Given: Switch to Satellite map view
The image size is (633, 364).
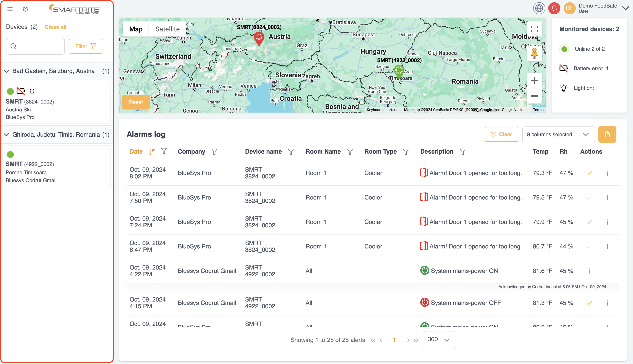Looking at the screenshot, I should (167, 29).
